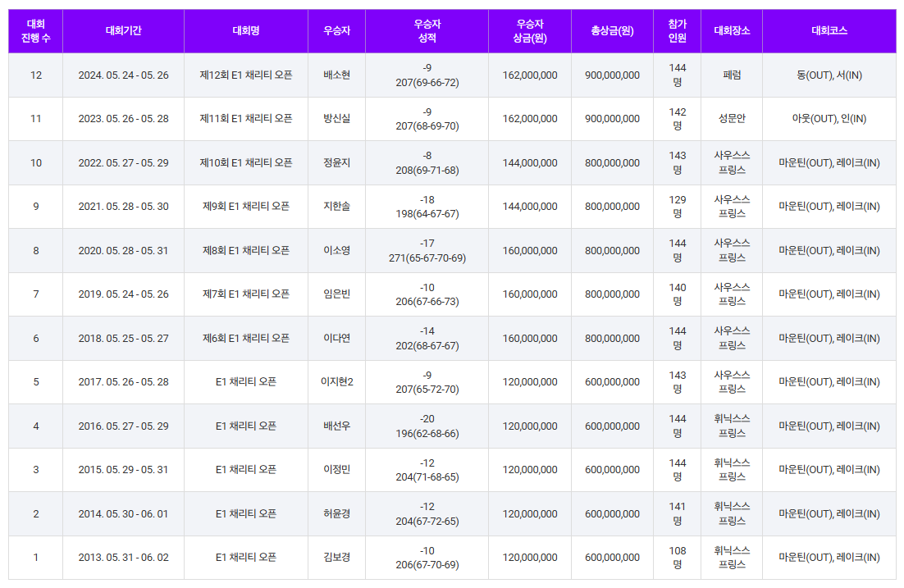Select winner name 임은빈
Screen dimensions: 904x588
coord(336,294)
